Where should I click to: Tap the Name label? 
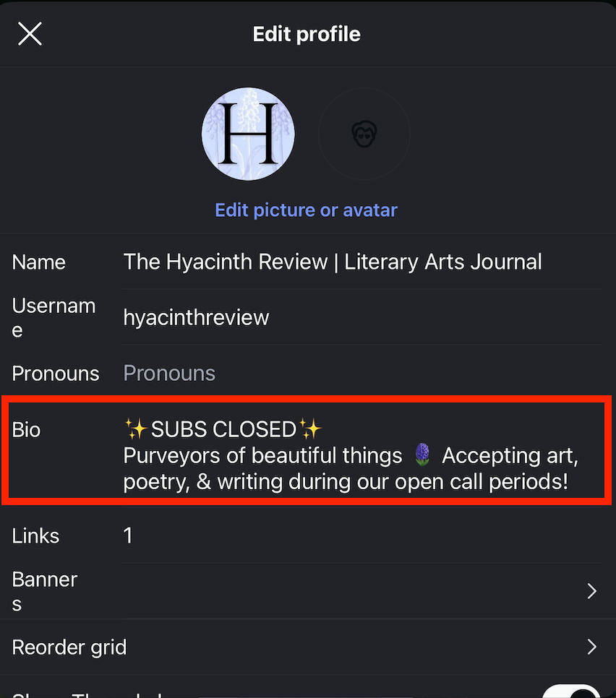pos(39,262)
